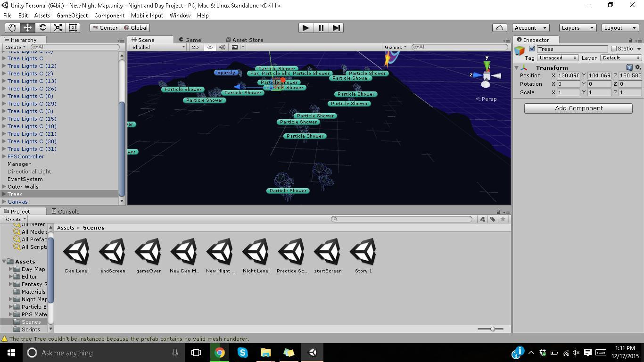Open the Cloud services icon
The height and width of the screenshot is (362, 644).
[x=500, y=28]
